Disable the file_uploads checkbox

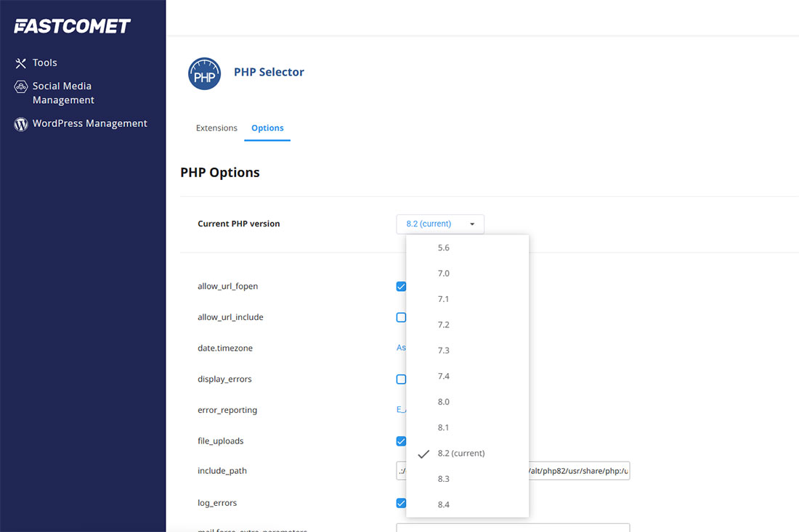(x=401, y=441)
